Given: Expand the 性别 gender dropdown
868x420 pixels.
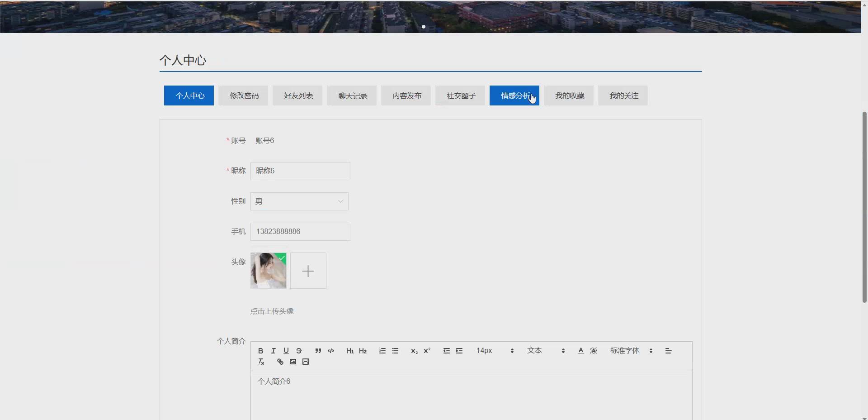Looking at the screenshot, I should point(299,201).
